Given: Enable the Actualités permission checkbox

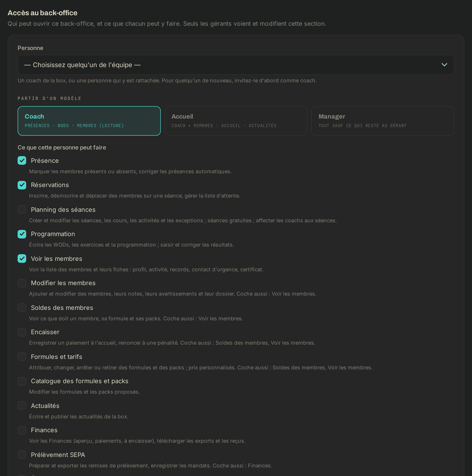Looking at the screenshot, I should (x=22, y=405).
